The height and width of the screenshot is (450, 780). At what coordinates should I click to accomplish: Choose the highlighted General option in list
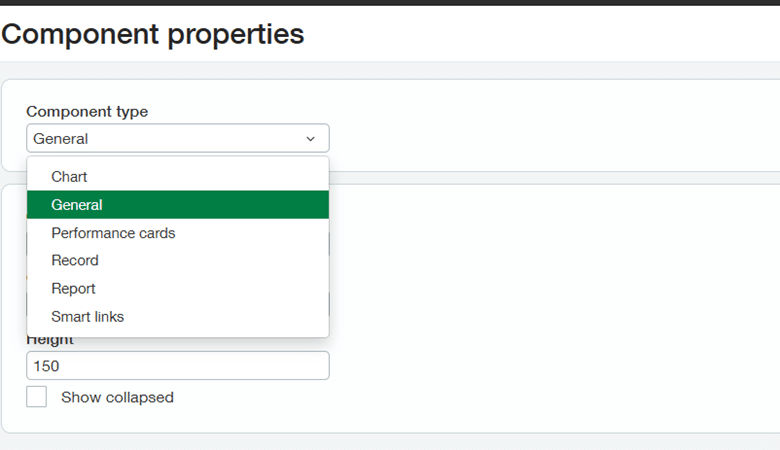[x=78, y=205]
